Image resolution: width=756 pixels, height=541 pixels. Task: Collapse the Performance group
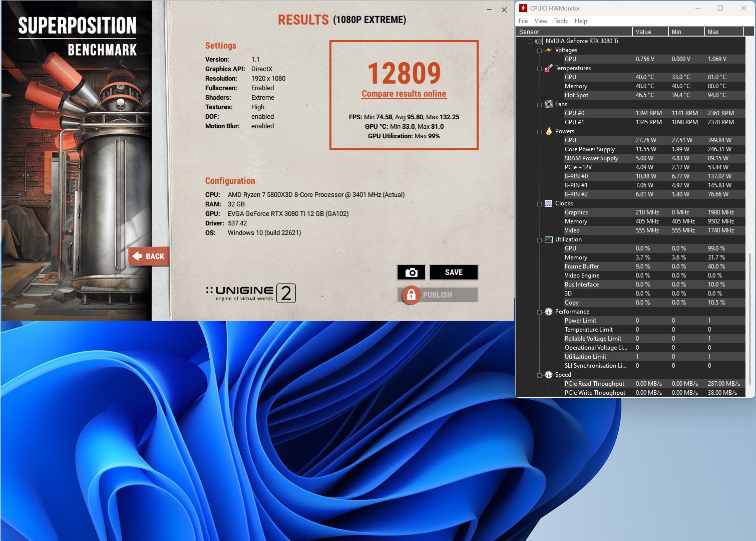tap(539, 312)
